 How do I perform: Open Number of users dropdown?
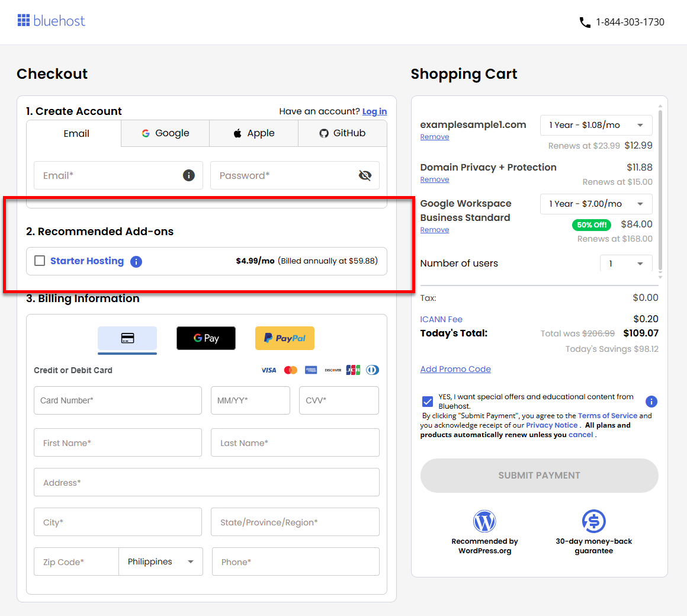(626, 264)
